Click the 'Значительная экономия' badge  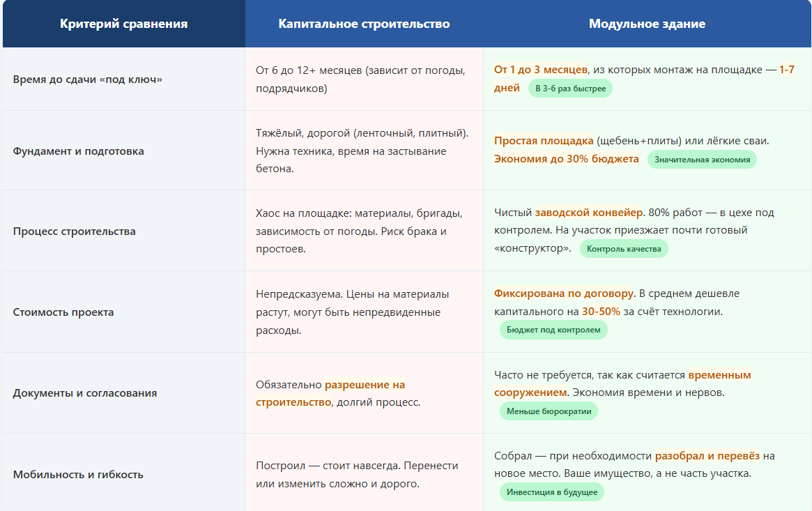coord(702,160)
